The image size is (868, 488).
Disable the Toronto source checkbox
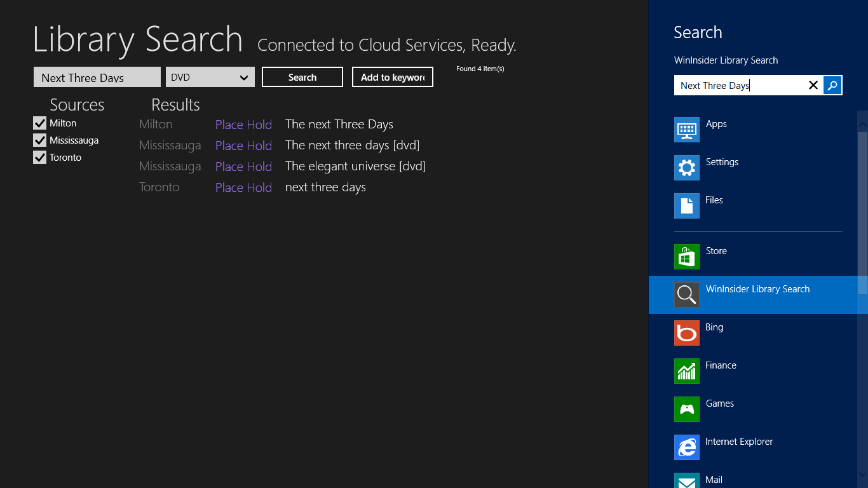coord(40,158)
